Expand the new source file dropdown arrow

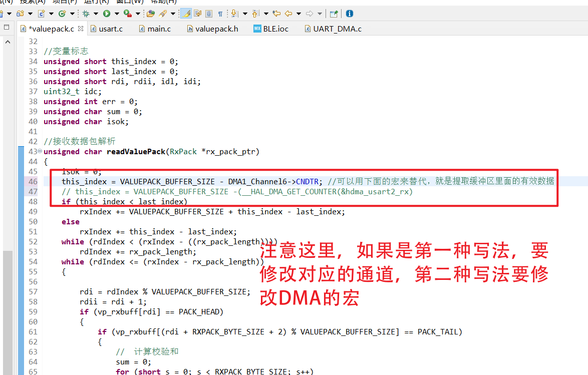click(52, 14)
